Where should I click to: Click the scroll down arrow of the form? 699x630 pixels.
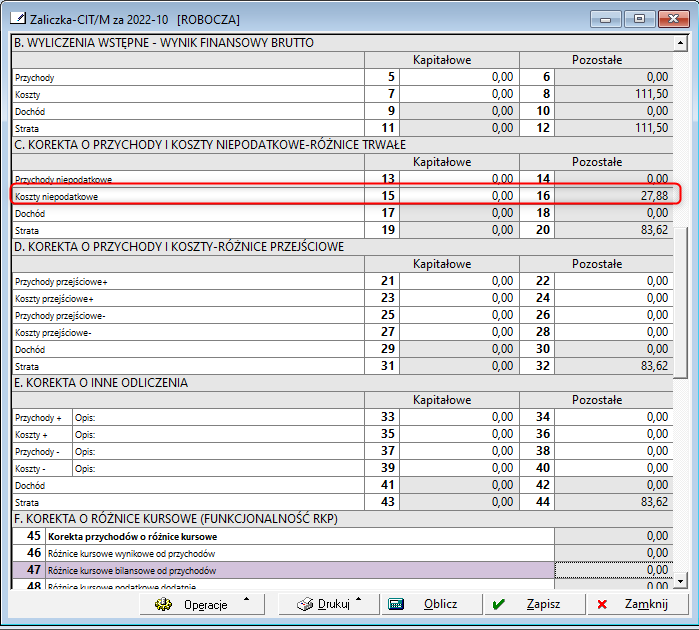(x=680, y=581)
